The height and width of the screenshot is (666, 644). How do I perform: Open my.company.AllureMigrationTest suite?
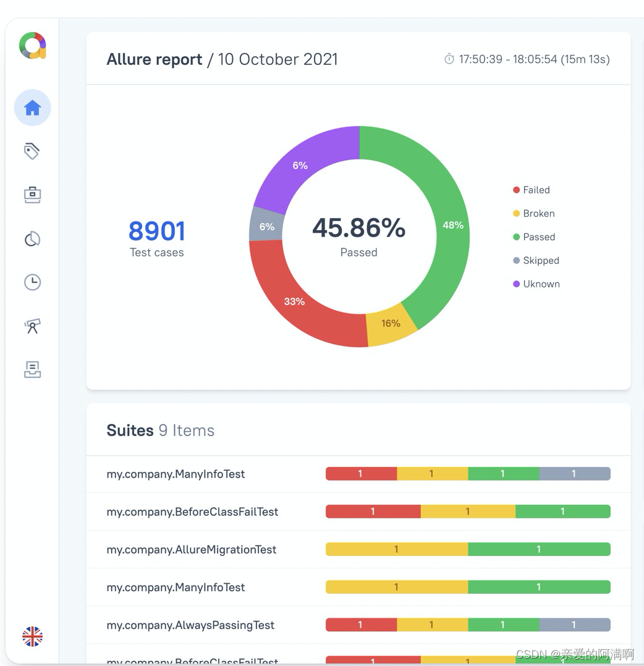click(191, 550)
